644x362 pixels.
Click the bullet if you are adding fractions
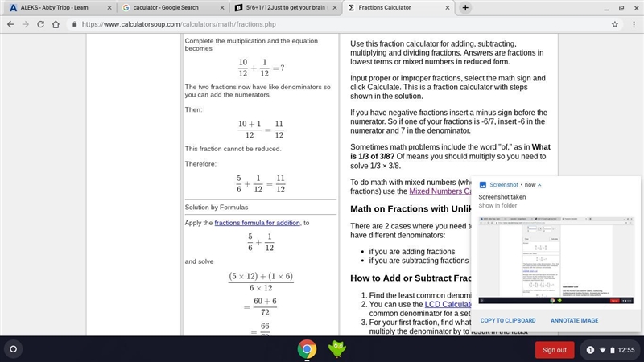(412, 252)
